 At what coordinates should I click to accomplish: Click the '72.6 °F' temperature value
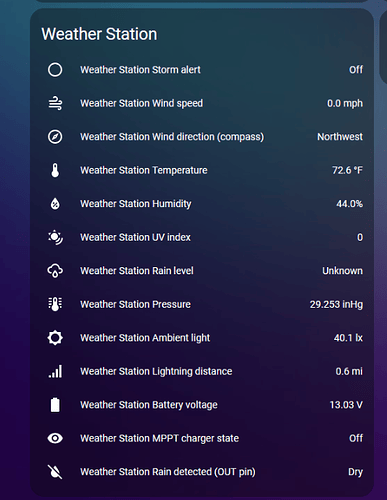point(347,170)
